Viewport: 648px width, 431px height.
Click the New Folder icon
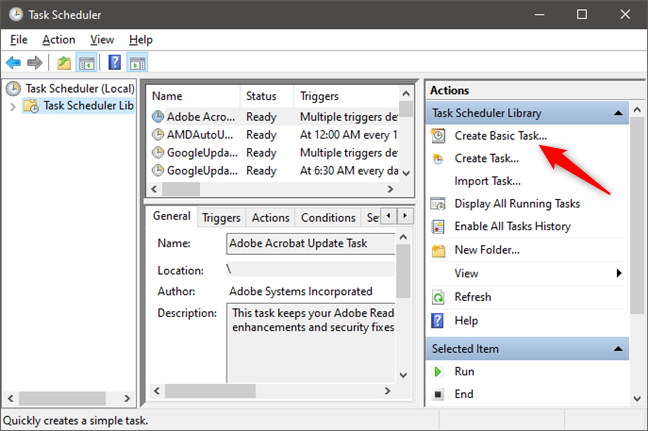(438, 250)
